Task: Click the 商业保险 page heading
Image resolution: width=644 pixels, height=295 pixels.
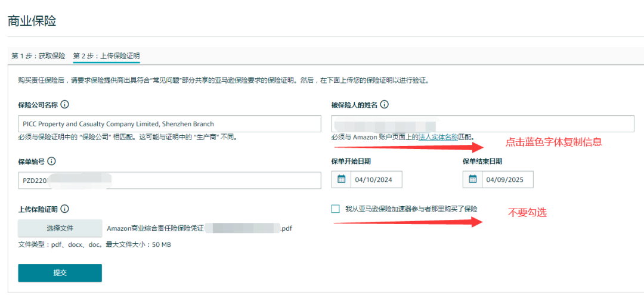Action: pyautogui.click(x=32, y=21)
